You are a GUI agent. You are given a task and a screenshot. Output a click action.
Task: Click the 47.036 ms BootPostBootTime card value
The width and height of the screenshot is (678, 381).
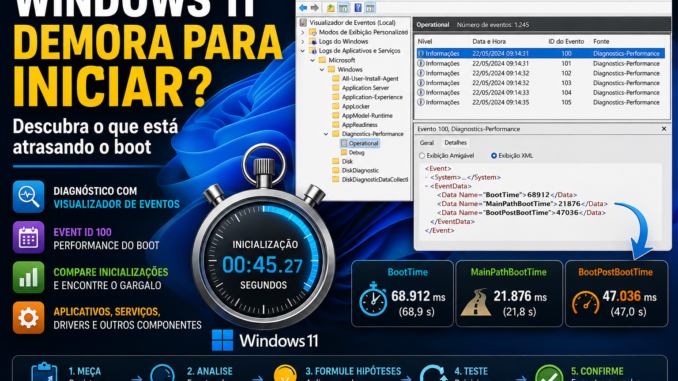tap(630, 296)
